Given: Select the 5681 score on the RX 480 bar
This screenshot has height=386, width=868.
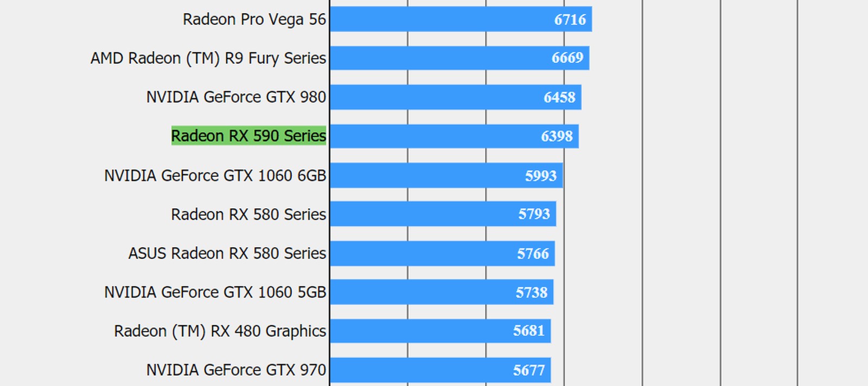Looking at the screenshot, I should pyautogui.click(x=528, y=331).
